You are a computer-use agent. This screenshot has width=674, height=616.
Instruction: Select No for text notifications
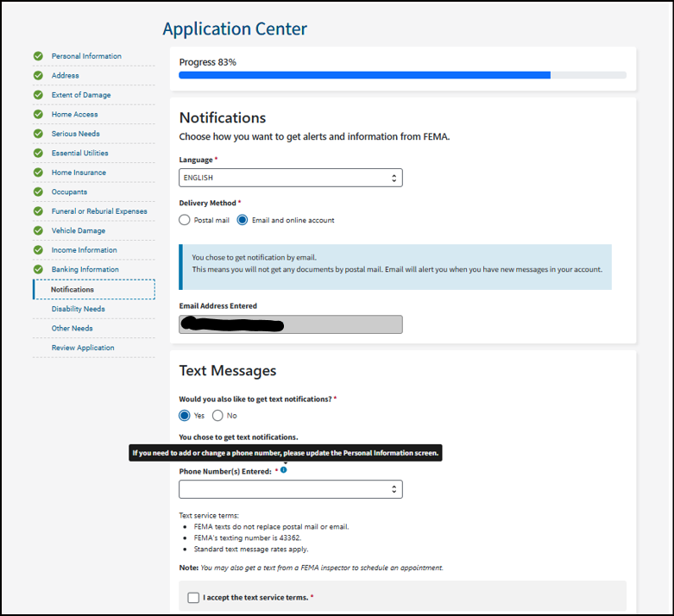(x=217, y=416)
